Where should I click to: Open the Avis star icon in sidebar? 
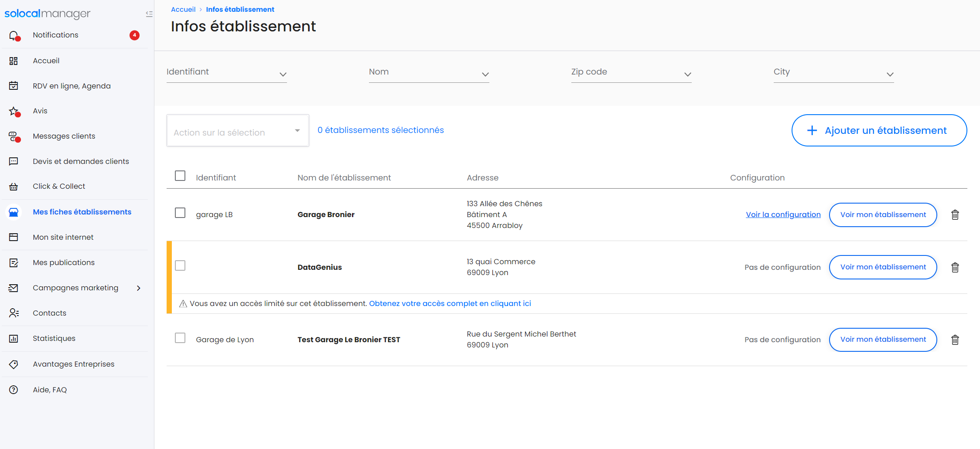pyautogui.click(x=14, y=111)
